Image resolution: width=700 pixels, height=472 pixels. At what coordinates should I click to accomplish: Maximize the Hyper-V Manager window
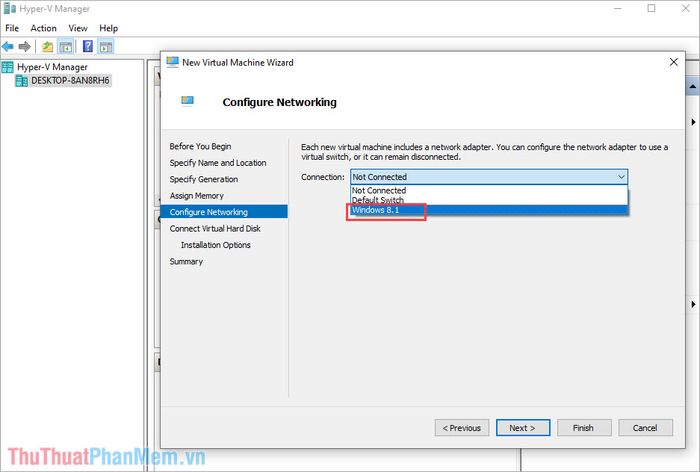[652, 8]
